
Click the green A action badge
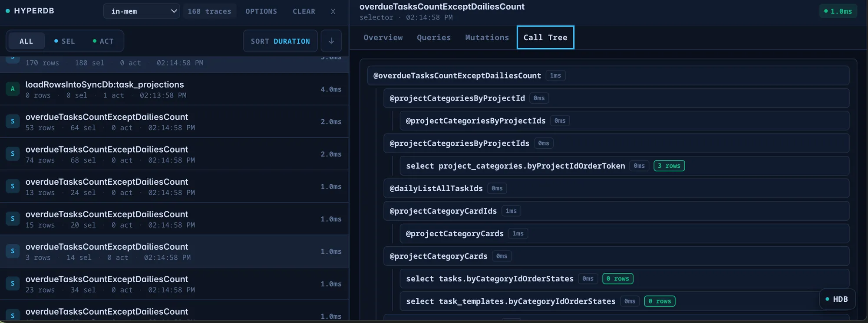click(x=13, y=89)
